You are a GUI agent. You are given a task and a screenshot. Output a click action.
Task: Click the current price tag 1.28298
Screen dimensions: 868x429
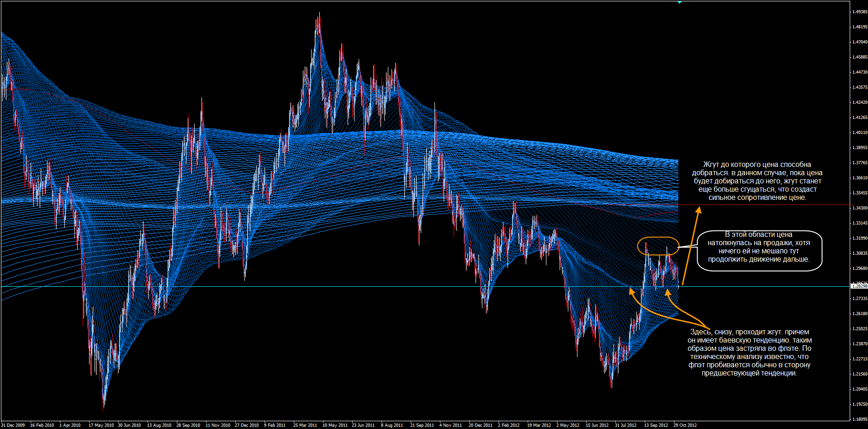[859, 286]
